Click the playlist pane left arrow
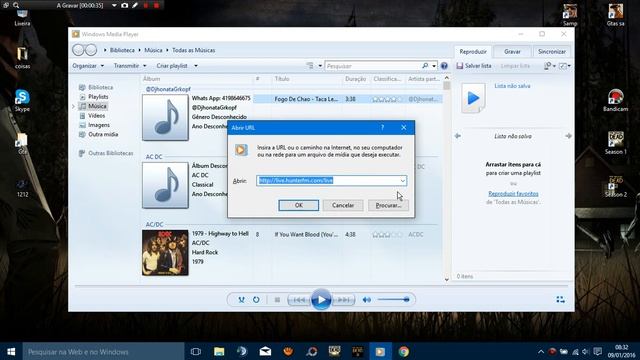 pyautogui.click(x=458, y=136)
